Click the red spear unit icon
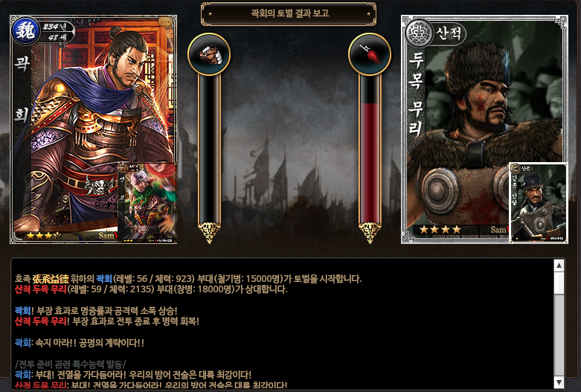 tap(370, 54)
